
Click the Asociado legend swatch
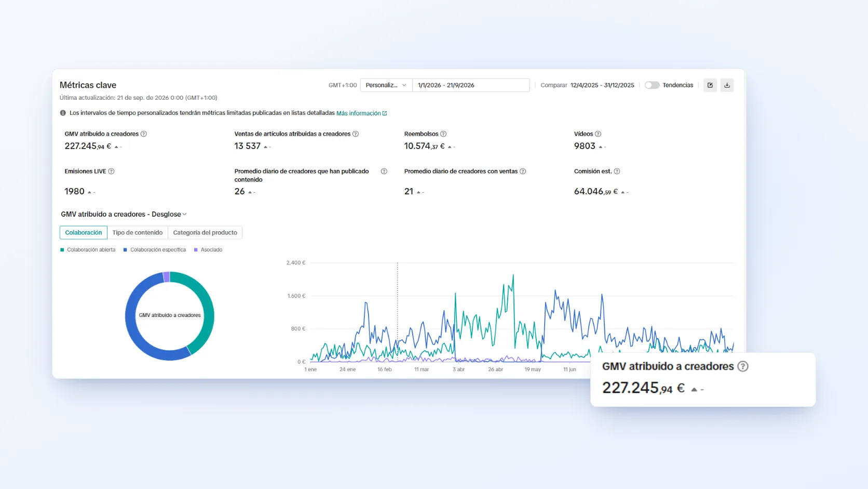(x=196, y=250)
